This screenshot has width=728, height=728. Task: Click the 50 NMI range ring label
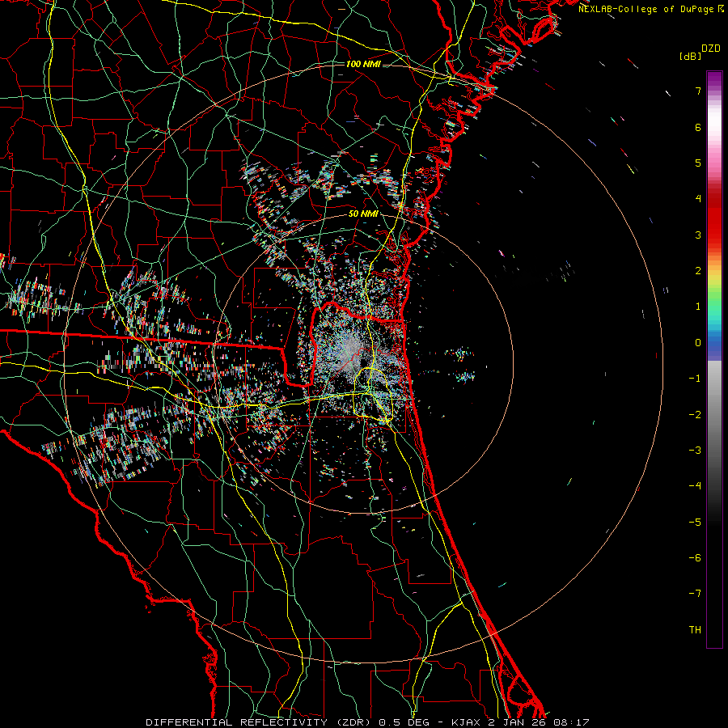click(364, 214)
